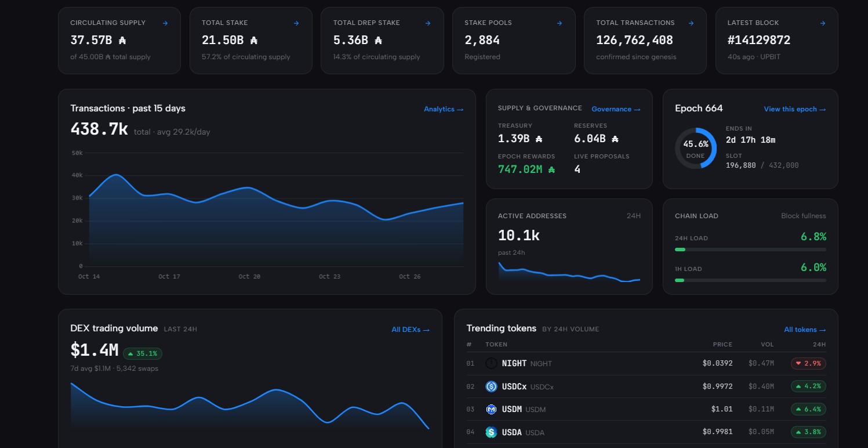Screen dimensions: 868x448
Task: Click the 2,884 stake pools value
Action: (482, 40)
